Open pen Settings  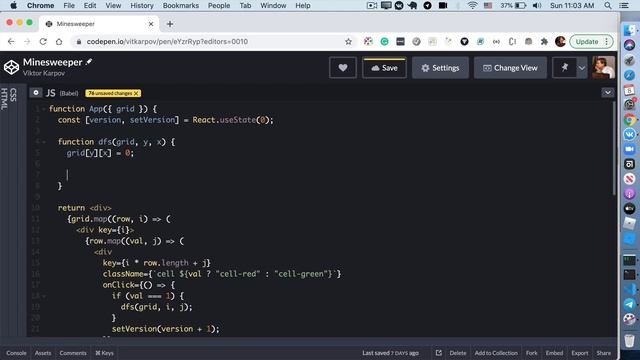440,68
